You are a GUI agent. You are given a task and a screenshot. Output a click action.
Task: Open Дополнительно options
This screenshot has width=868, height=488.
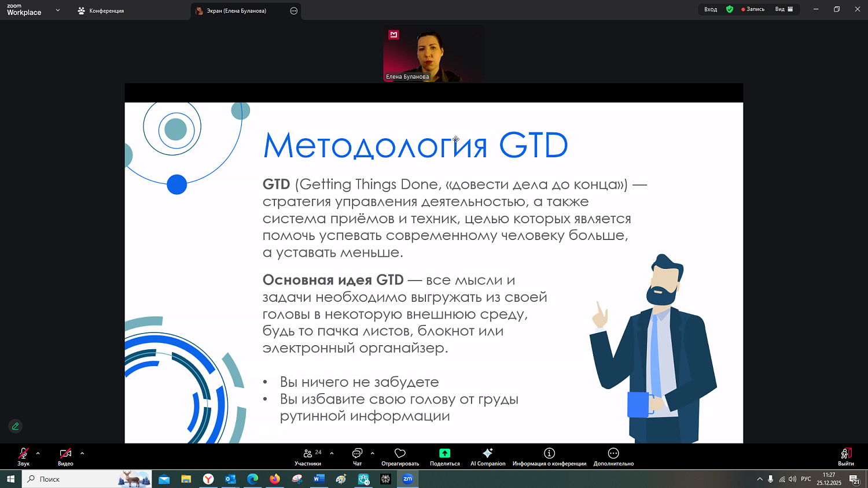click(x=612, y=456)
